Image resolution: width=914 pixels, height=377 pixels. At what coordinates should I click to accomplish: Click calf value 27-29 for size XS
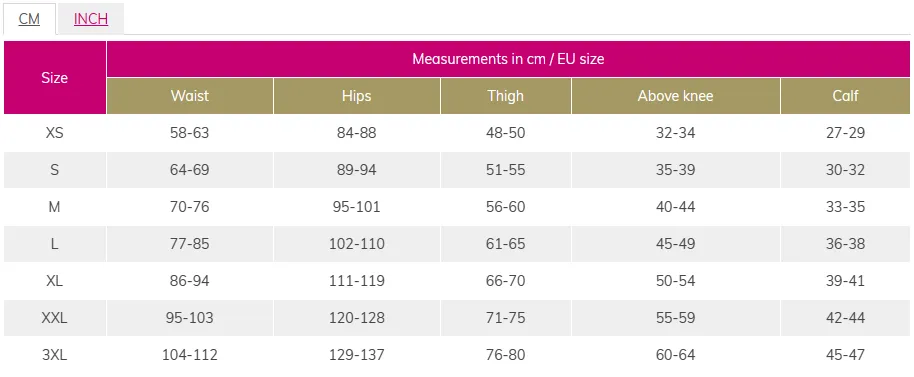point(845,133)
